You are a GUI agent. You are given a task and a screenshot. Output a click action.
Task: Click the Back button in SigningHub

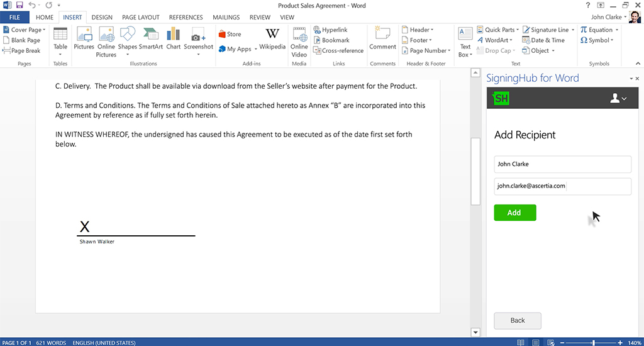518,321
